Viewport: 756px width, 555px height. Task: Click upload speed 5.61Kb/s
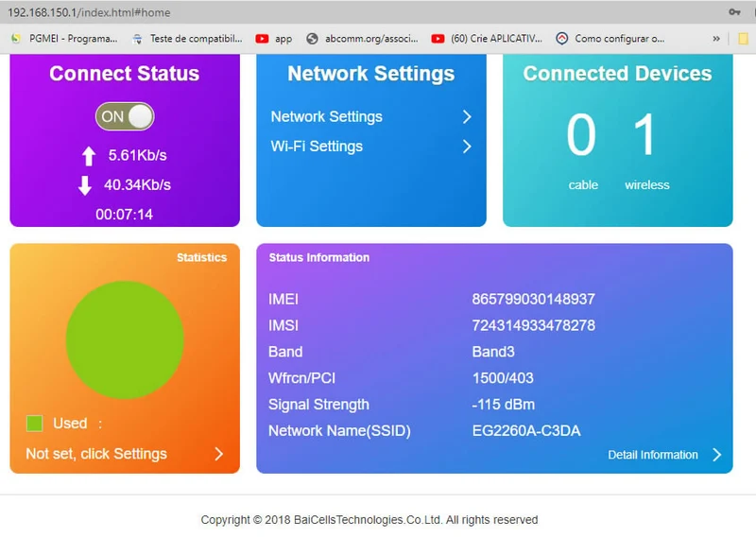137,155
